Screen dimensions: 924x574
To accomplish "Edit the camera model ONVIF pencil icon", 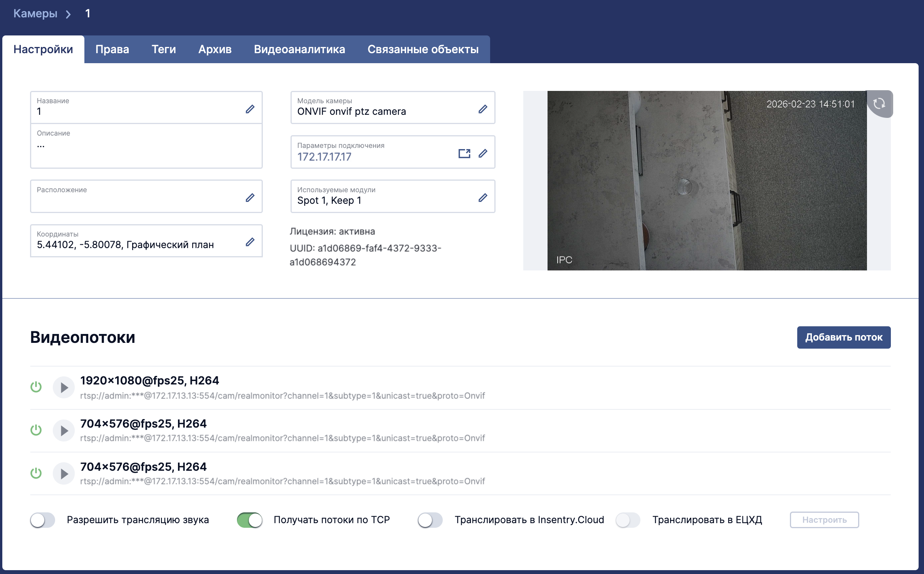I will (x=483, y=109).
